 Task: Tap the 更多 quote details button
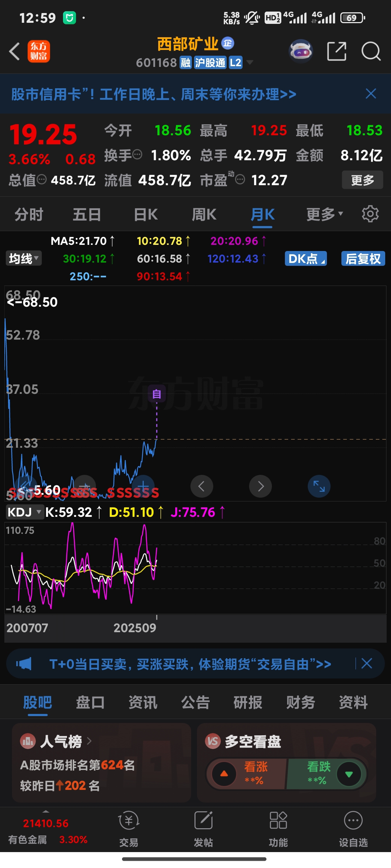point(362,180)
